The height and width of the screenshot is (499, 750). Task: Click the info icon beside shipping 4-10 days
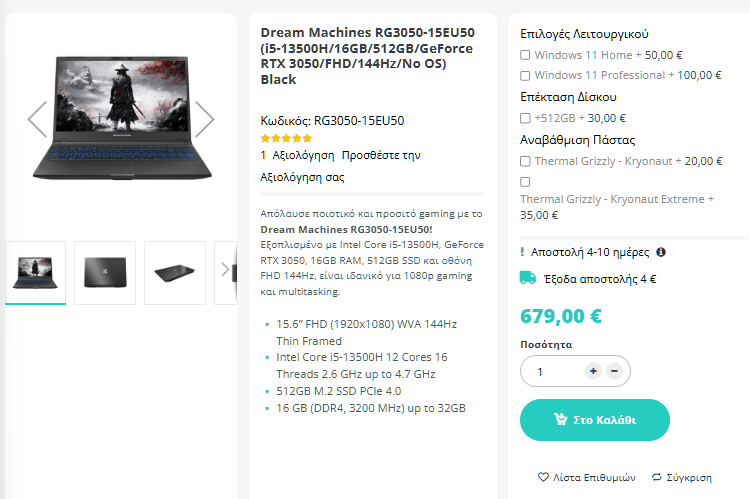pos(661,252)
